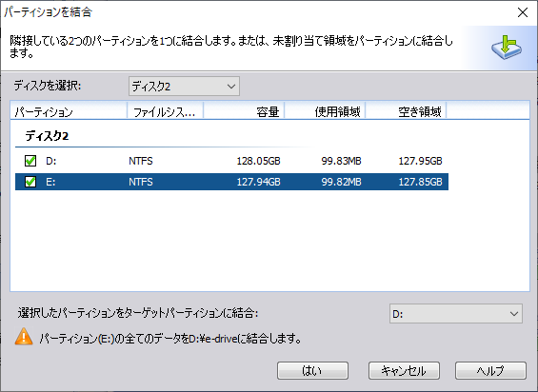Viewport: 538px width, 392px height.
Task: Uncheck the E: partition checkbox
Action: coord(30,182)
